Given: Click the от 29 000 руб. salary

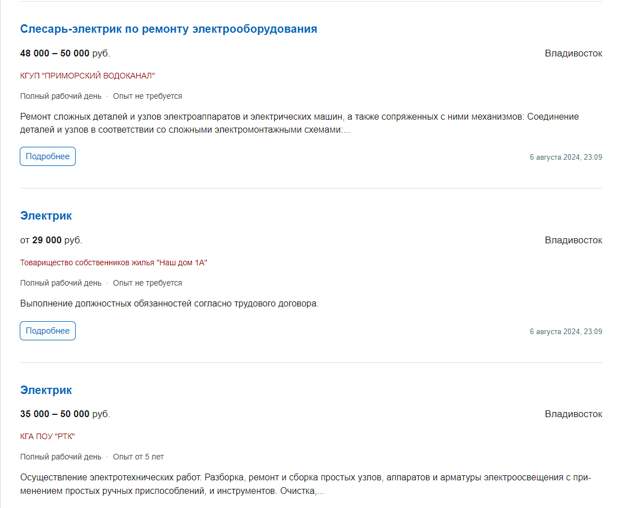Looking at the screenshot, I should pos(51,240).
